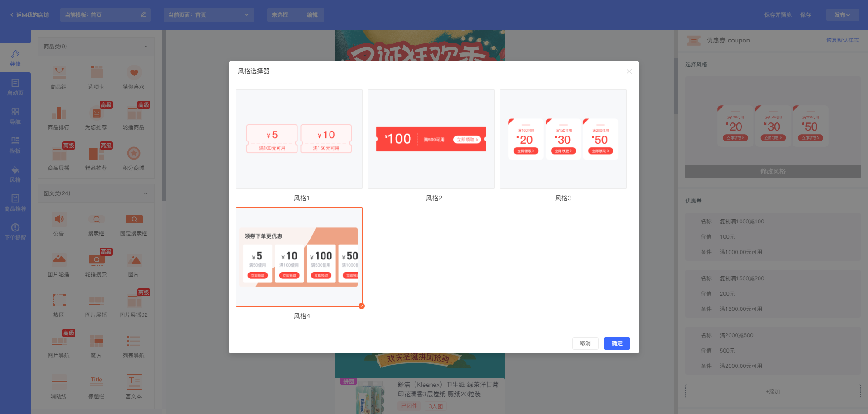Open 商品推荐 sidebar icon
Viewport: 868px width, 414px height.
15,202
